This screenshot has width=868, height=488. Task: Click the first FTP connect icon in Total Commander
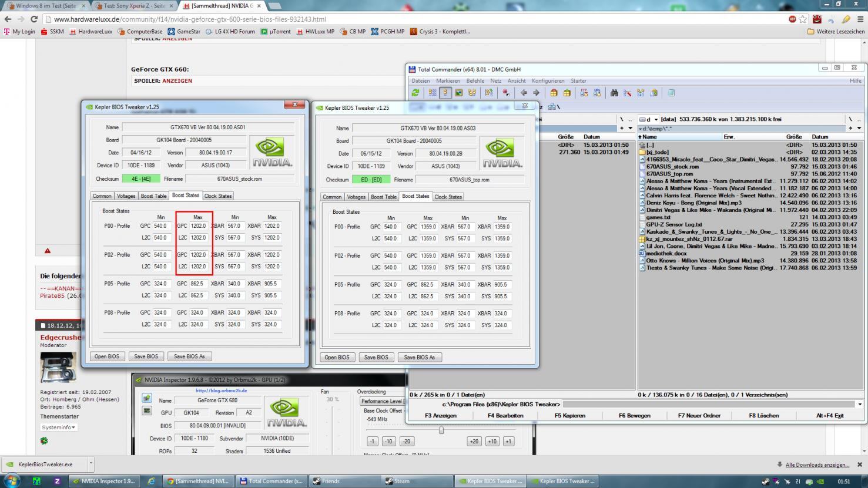point(584,93)
